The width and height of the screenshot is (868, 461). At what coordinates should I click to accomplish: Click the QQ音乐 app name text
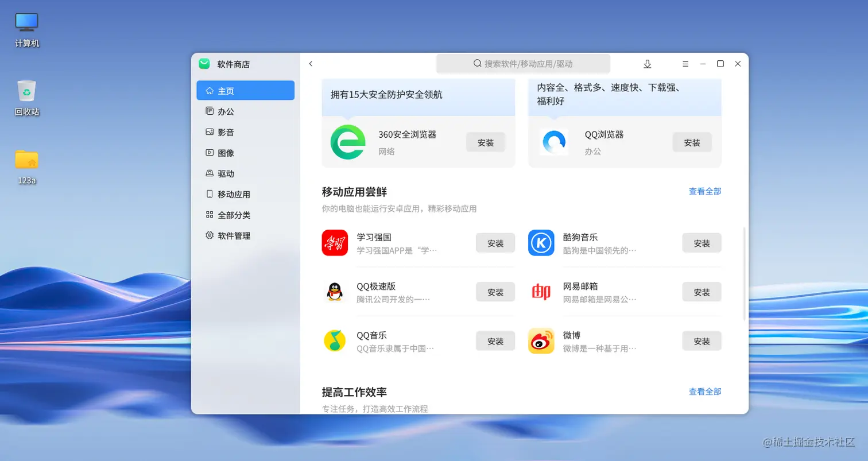tap(372, 335)
